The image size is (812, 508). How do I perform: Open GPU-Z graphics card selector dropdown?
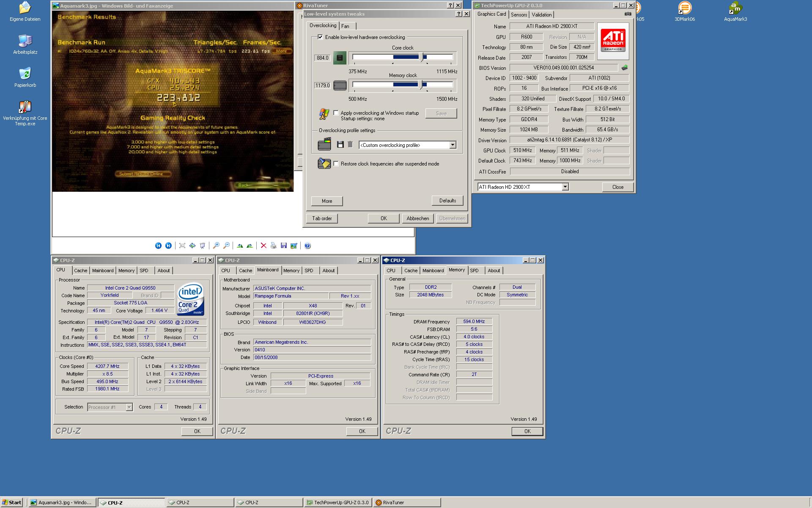pyautogui.click(x=565, y=187)
